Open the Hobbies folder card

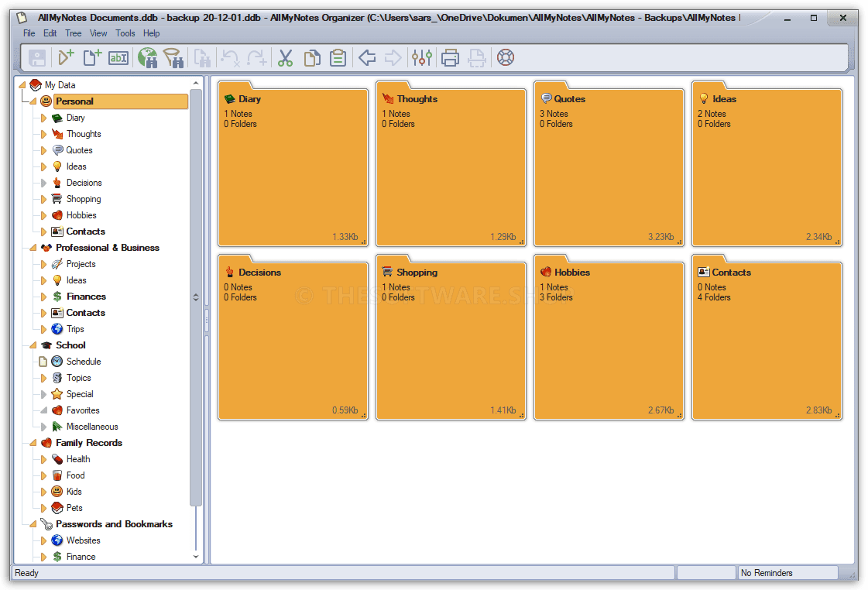point(609,337)
